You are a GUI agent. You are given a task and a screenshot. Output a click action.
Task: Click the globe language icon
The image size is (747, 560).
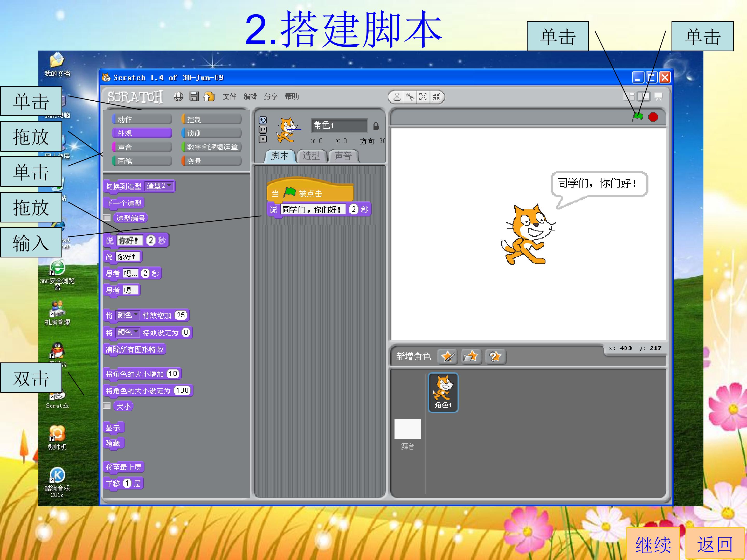point(179,97)
